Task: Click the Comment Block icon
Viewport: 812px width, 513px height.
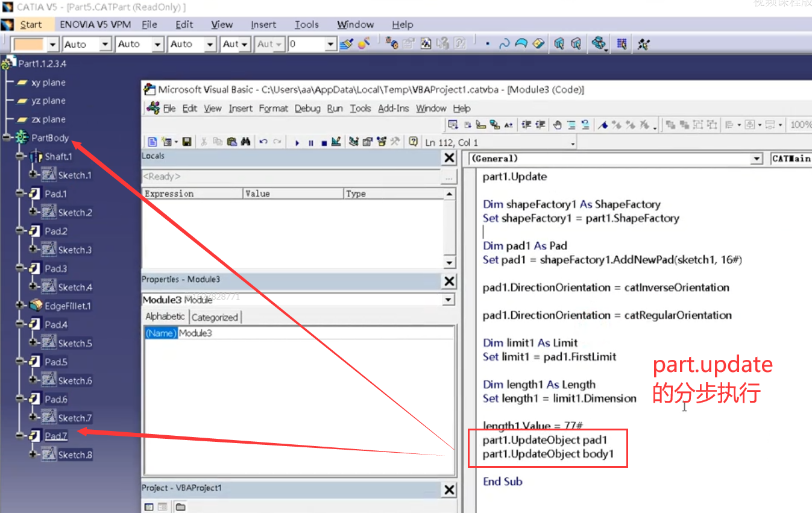Action: click(x=571, y=125)
